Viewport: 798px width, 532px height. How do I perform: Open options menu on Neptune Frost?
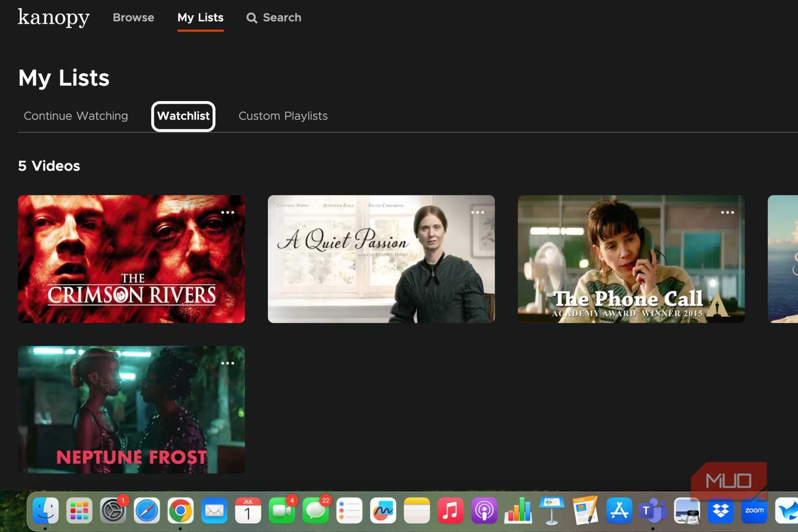click(x=227, y=363)
